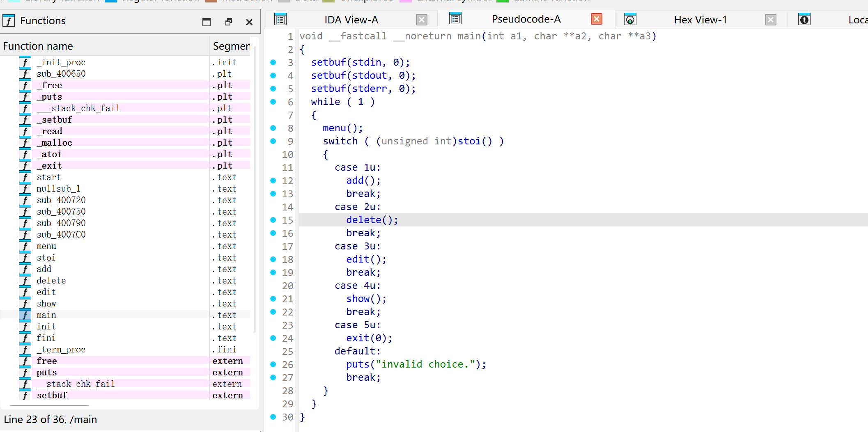Switch to the Pseudocode-A tab
Viewport: 868px width, 432px height.
[526, 19]
